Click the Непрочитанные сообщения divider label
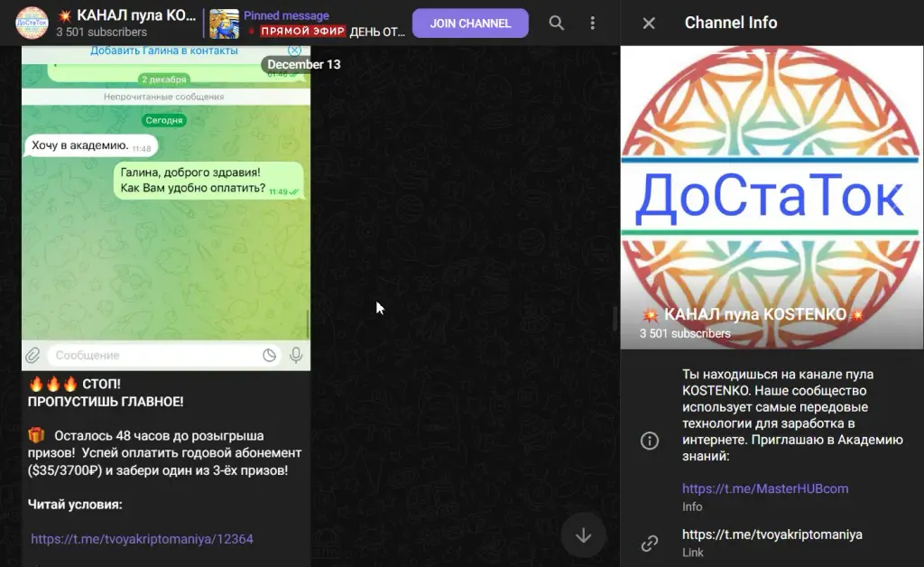 click(164, 97)
